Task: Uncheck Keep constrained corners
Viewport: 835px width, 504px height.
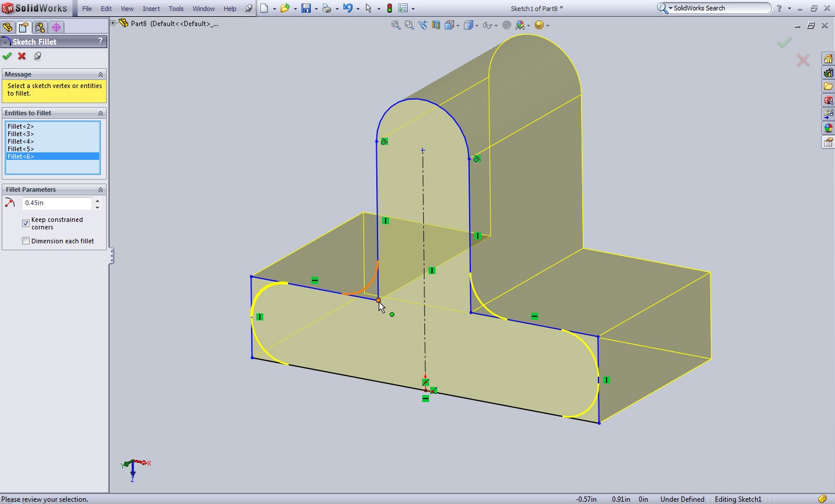Action: (x=26, y=223)
